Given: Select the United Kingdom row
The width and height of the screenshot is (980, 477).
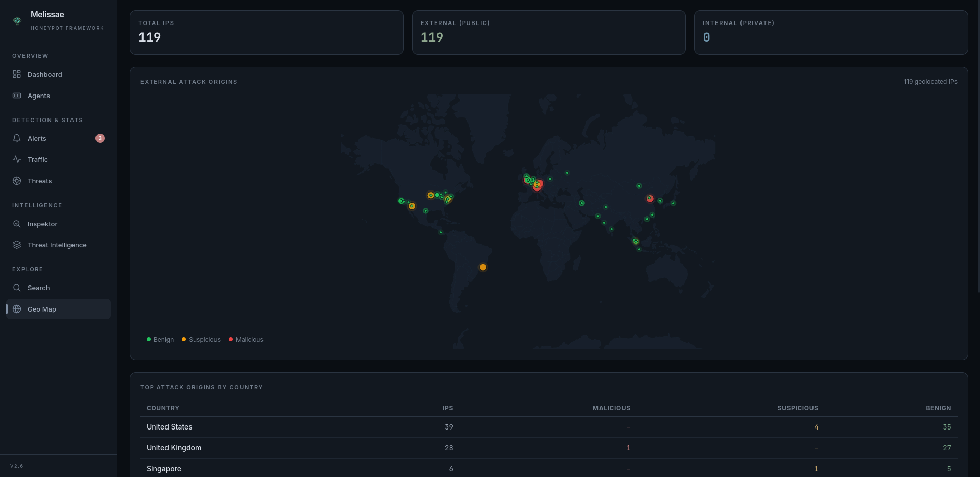Looking at the screenshot, I should (x=549, y=448).
